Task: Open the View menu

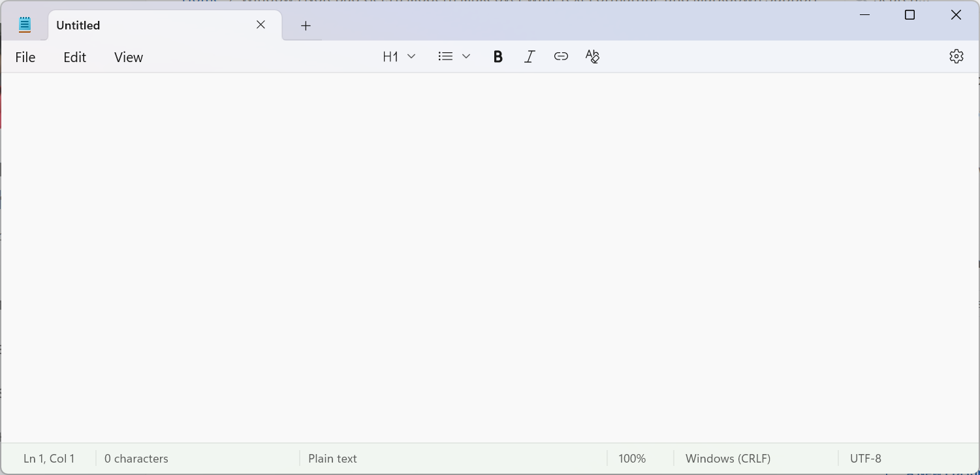Action: (128, 57)
